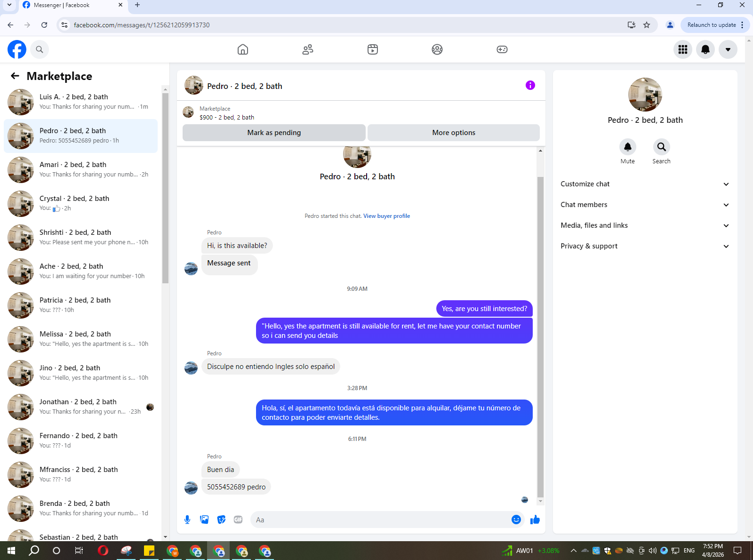Open Opera browser in taskbar
The height and width of the screenshot is (560, 753).
click(x=103, y=551)
